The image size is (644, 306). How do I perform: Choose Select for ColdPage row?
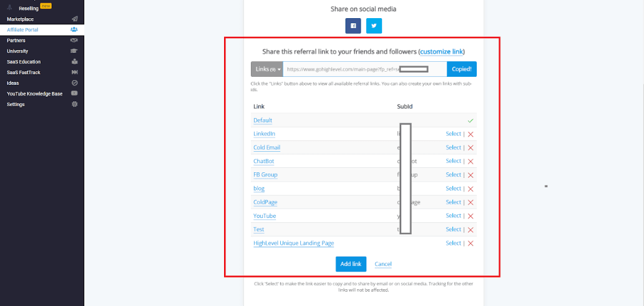point(454,202)
